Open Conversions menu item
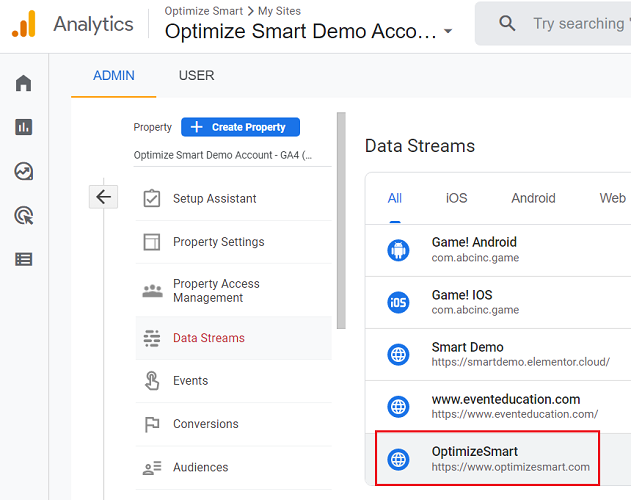Viewport: 631px width, 500px height. pos(233,424)
